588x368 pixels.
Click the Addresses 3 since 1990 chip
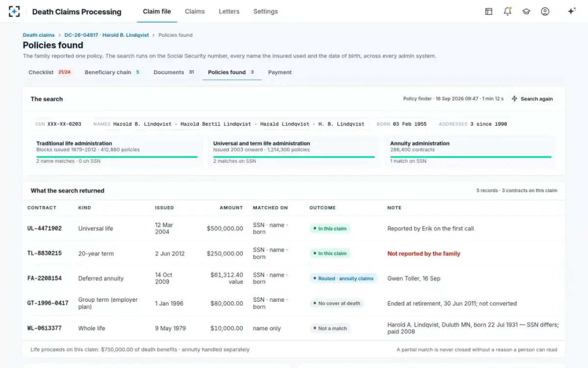coord(473,124)
